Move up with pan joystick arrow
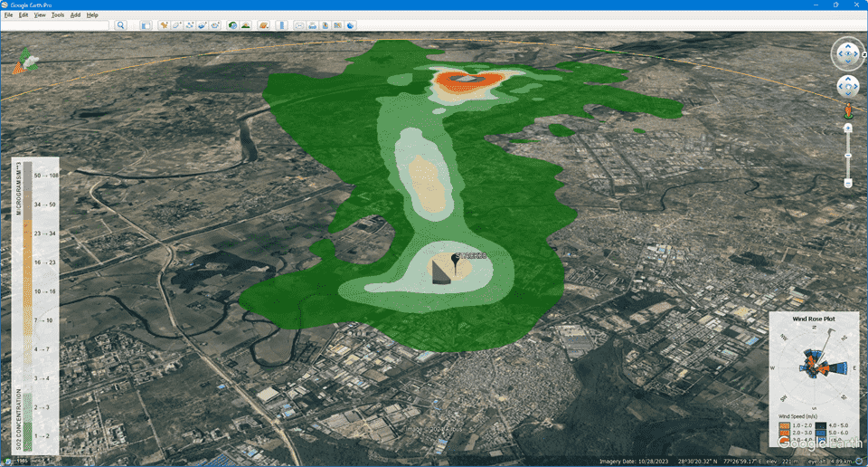This screenshot has height=467, width=868. 848,80
